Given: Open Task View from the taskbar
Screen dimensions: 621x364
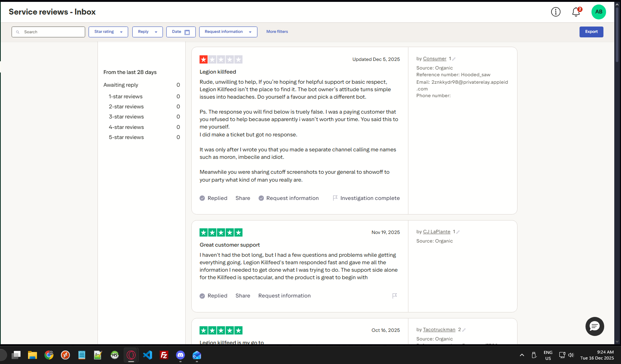Looking at the screenshot, I should [x=16, y=355].
